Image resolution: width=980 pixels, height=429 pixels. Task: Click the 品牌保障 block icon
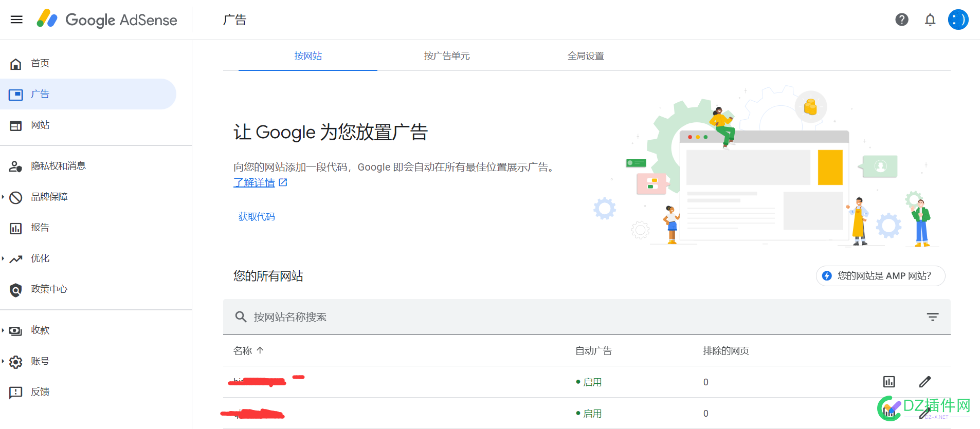click(x=16, y=197)
